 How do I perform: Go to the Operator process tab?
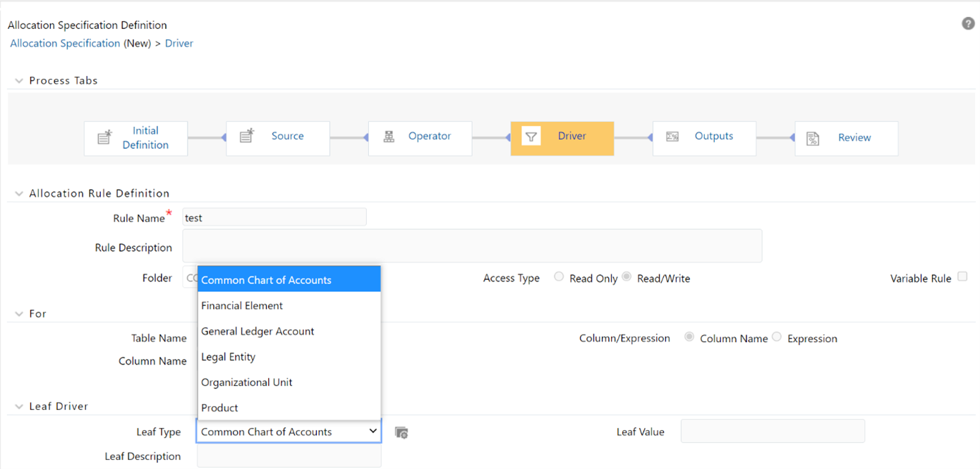420,138
